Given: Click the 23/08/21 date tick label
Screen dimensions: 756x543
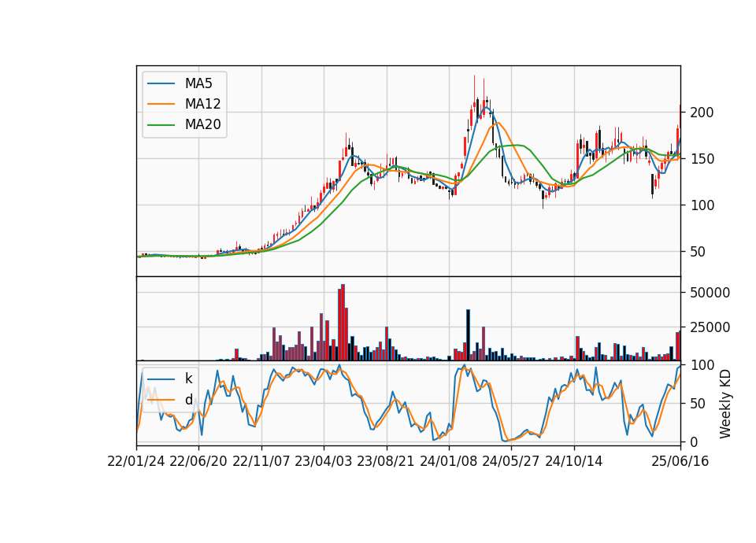Looking at the screenshot, I should point(386,461).
